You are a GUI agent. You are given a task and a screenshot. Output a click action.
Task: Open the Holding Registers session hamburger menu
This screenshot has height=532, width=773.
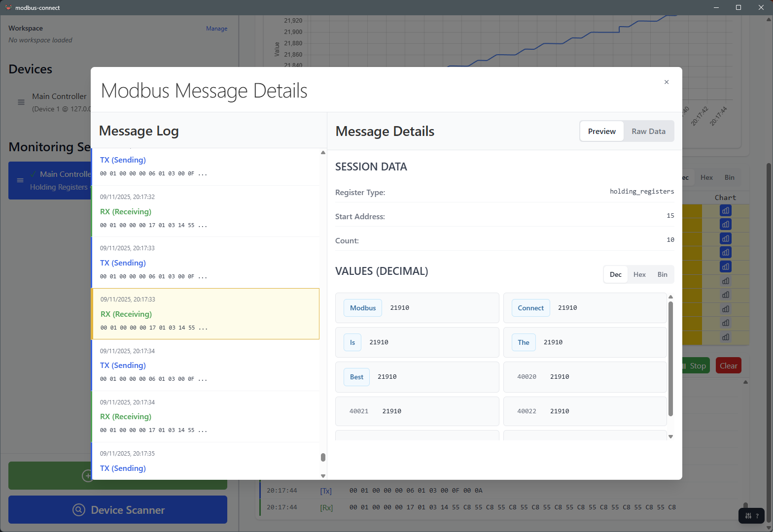(20, 180)
